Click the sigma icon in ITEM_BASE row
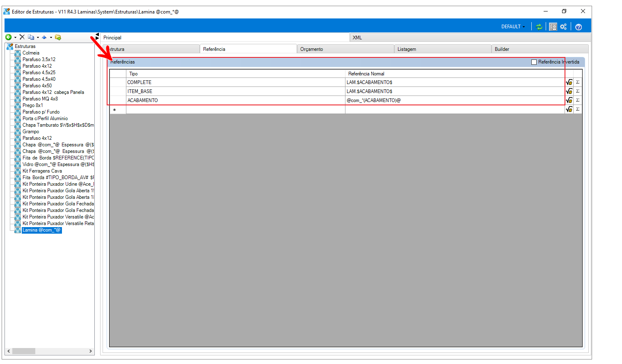 (578, 91)
